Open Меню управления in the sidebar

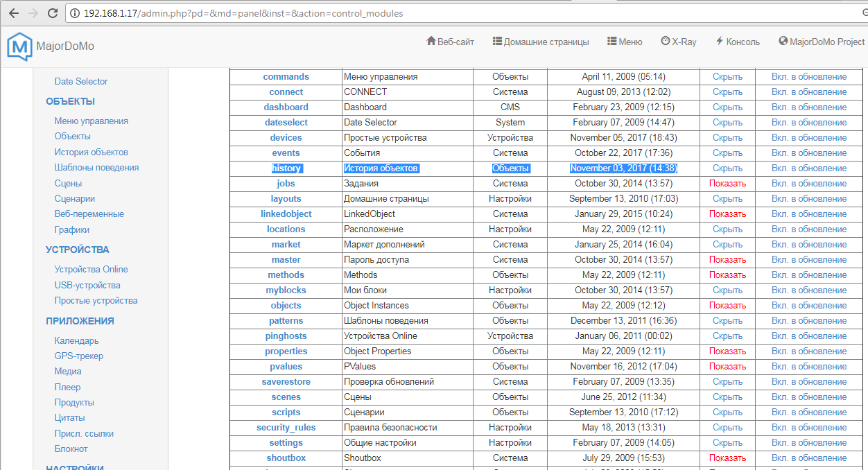click(92, 121)
